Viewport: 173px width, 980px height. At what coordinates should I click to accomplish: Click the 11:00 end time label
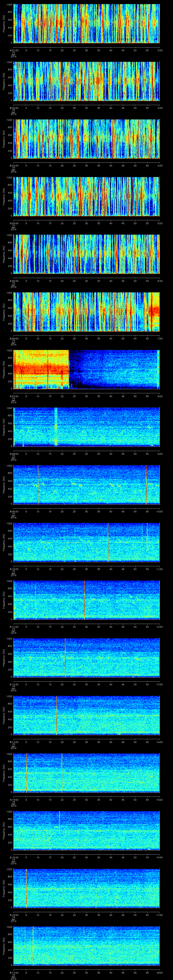pyautogui.click(x=159, y=569)
